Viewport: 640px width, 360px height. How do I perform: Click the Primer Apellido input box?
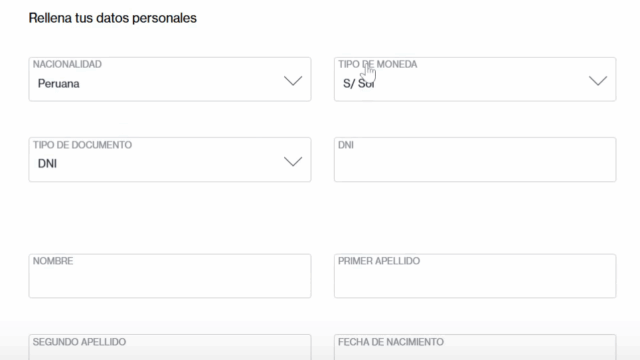[x=475, y=276]
